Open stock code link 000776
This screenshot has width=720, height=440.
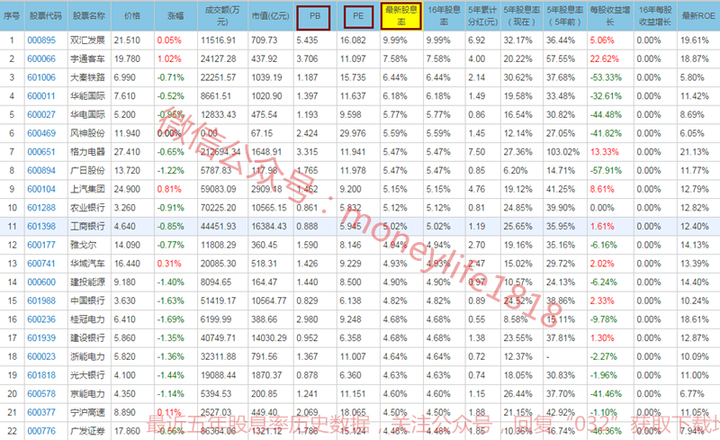coord(41,431)
